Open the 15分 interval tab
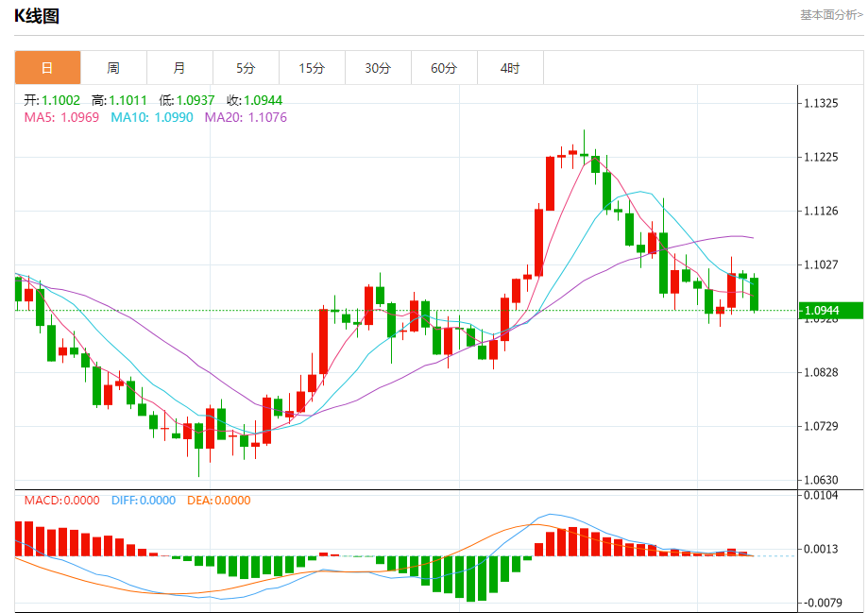The width and height of the screenshot is (868, 613). 312,68
